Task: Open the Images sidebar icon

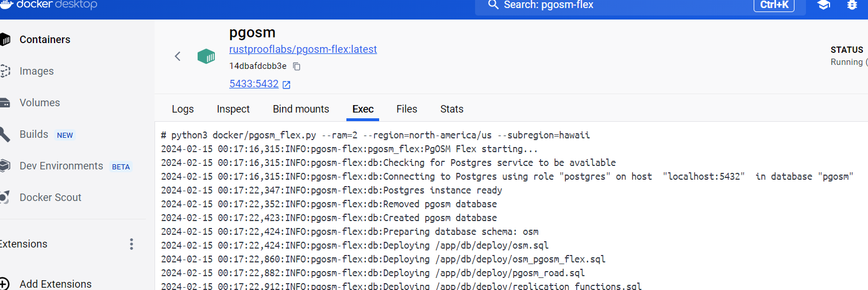Action: click(5, 71)
